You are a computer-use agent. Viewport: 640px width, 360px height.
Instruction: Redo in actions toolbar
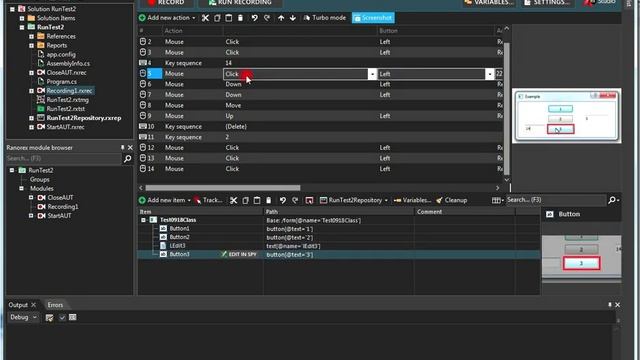click(x=267, y=18)
